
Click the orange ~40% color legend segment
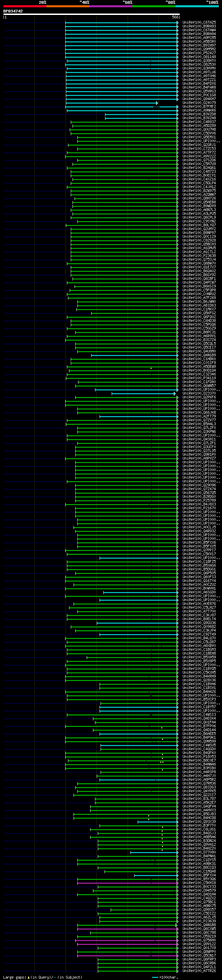(68, 6)
